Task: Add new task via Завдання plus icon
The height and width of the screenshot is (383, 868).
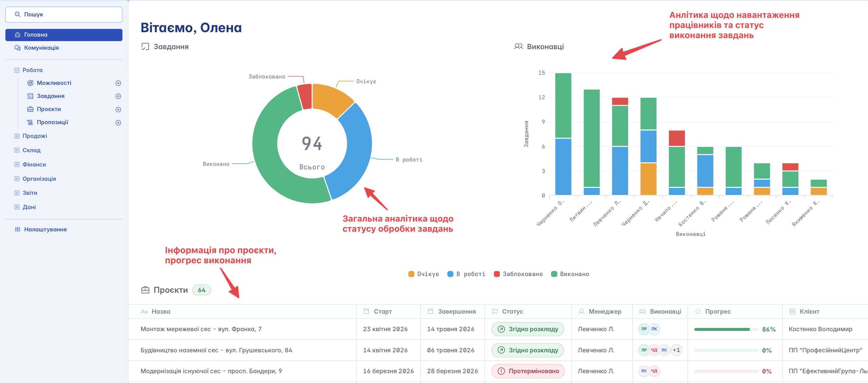Action: tap(118, 96)
